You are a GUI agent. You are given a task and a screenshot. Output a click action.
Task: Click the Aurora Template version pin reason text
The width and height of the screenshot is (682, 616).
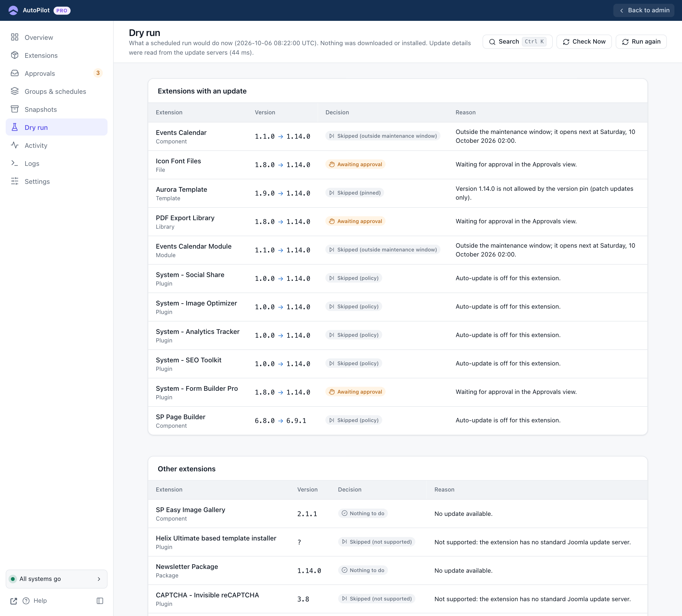[544, 193]
